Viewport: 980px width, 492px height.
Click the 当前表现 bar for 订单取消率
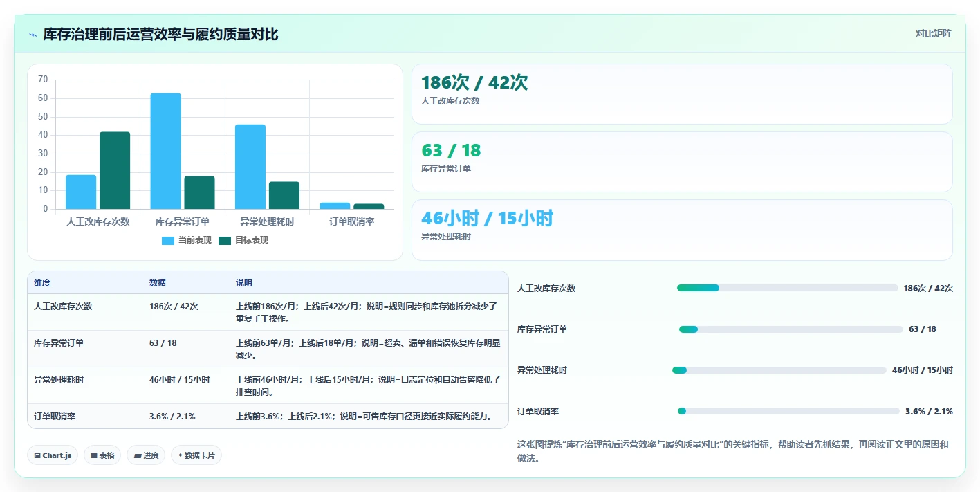335,206
